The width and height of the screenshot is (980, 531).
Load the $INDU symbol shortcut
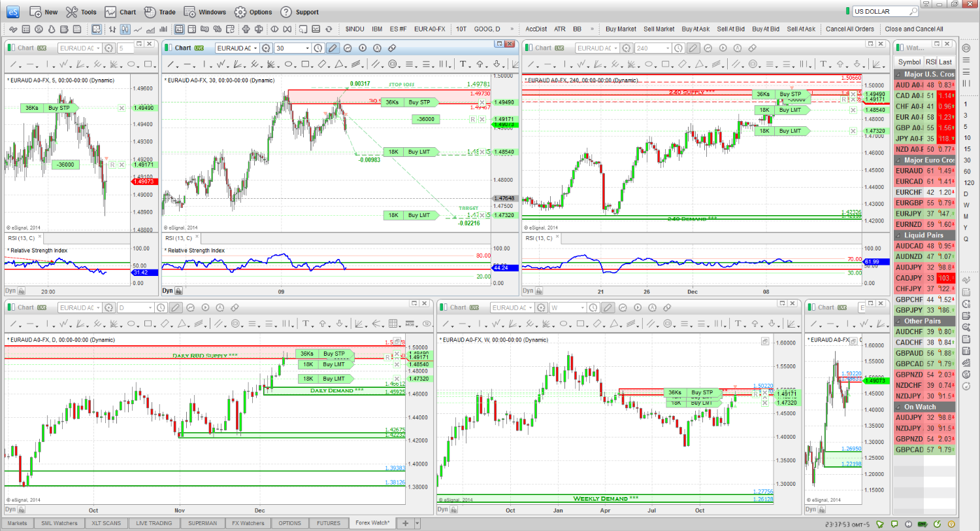click(x=355, y=29)
